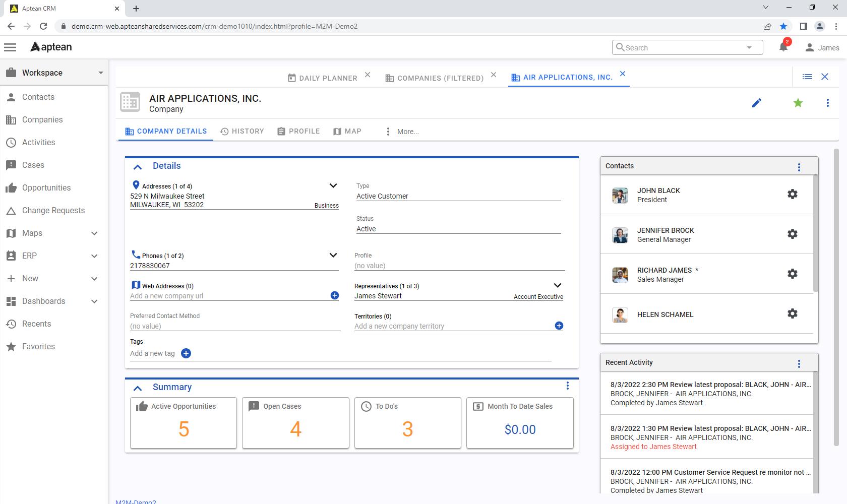Expand the Maps sidebar menu
The image size is (847, 504).
pos(94,233)
